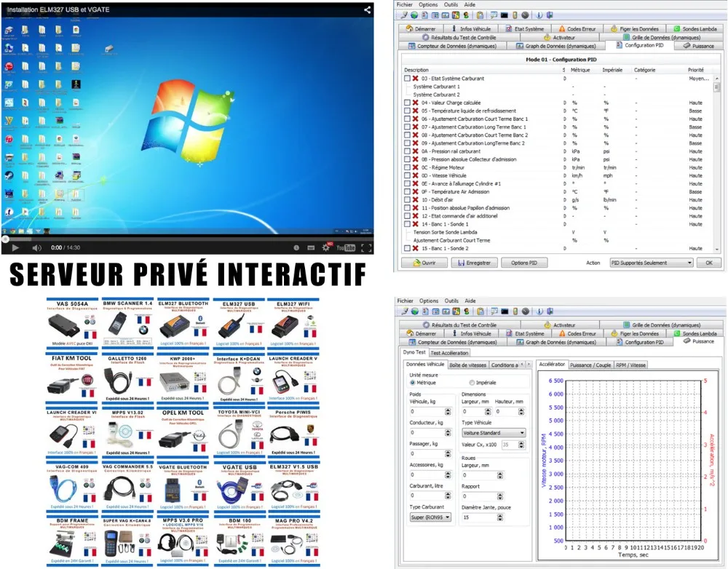Select the BDM FRAME product thumbnail

pyautogui.click(x=72, y=541)
